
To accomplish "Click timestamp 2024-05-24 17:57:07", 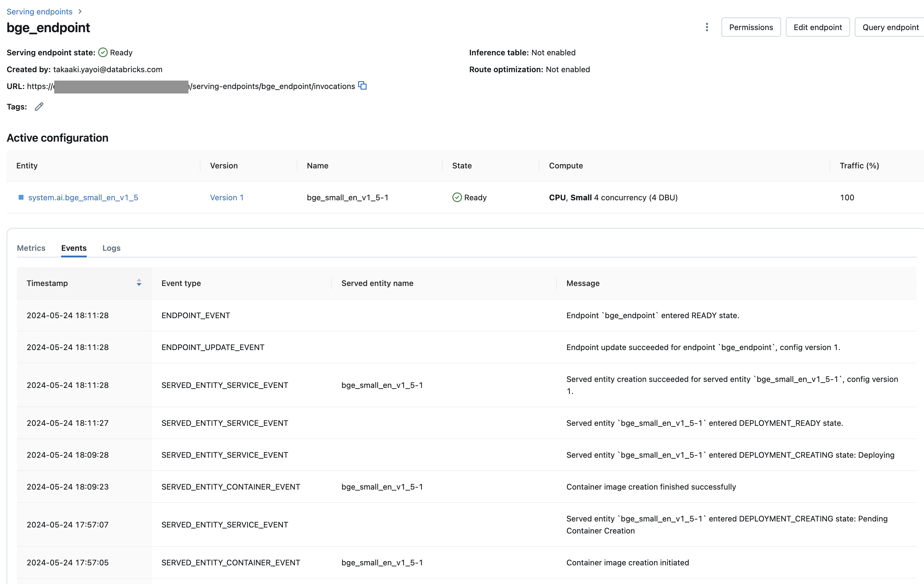I will (67, 524).
